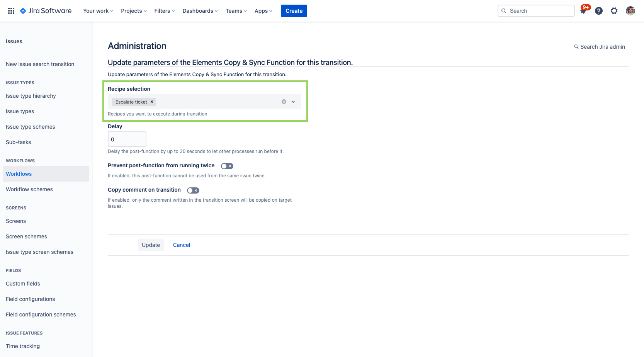This screenshot has width=644, height=357.
Task: Open the user profile avatar
Action: (x=630, y=11)
